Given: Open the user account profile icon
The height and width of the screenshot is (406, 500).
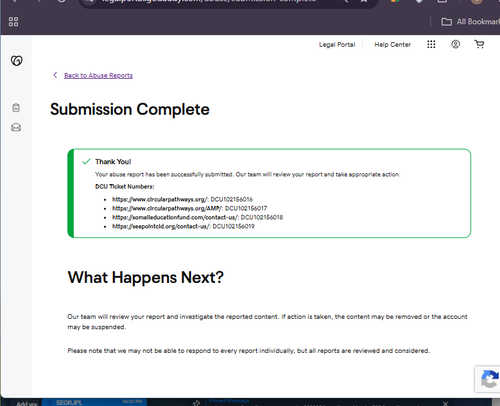Looking at the screenshot, I should 456,44.
